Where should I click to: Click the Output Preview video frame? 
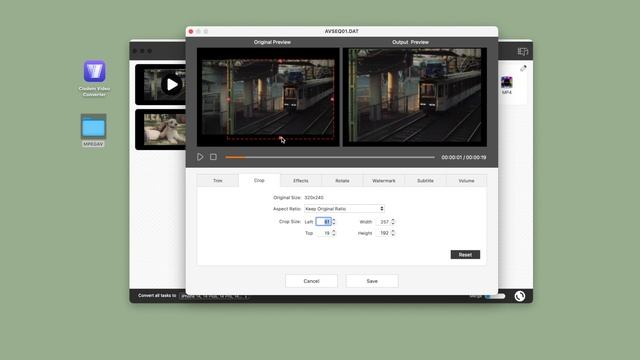[415, 97]
